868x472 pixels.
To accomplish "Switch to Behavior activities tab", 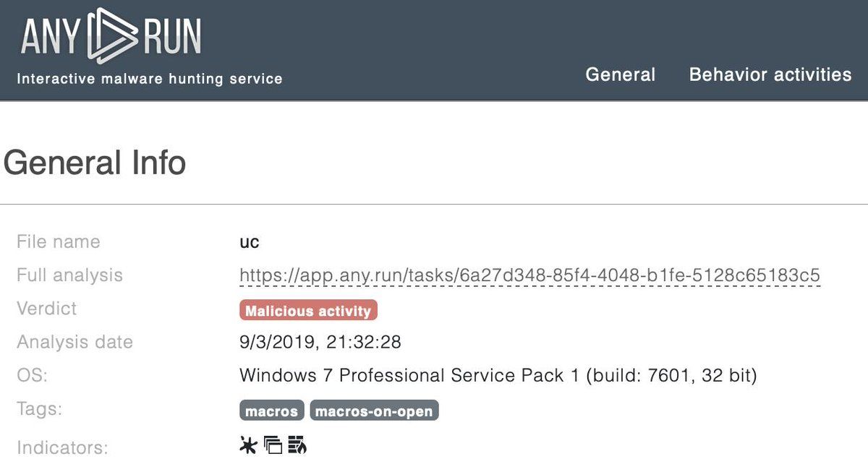I will tap(770, 74).
